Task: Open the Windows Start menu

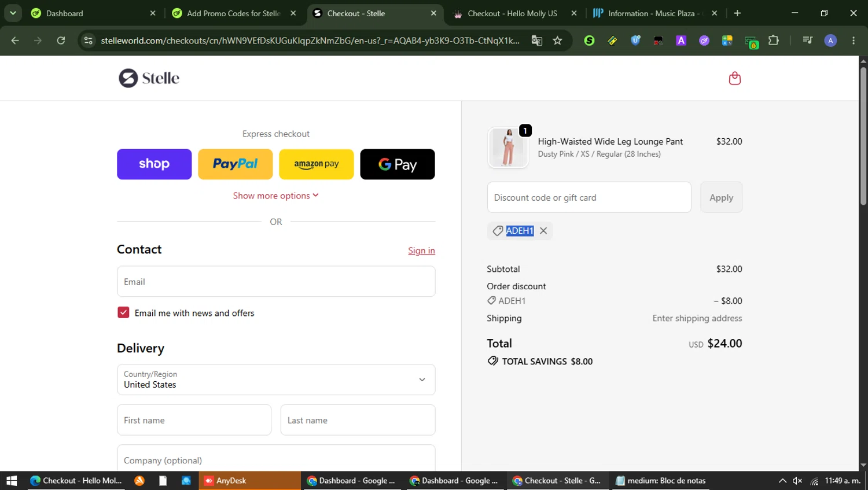Action: [12, 481]
